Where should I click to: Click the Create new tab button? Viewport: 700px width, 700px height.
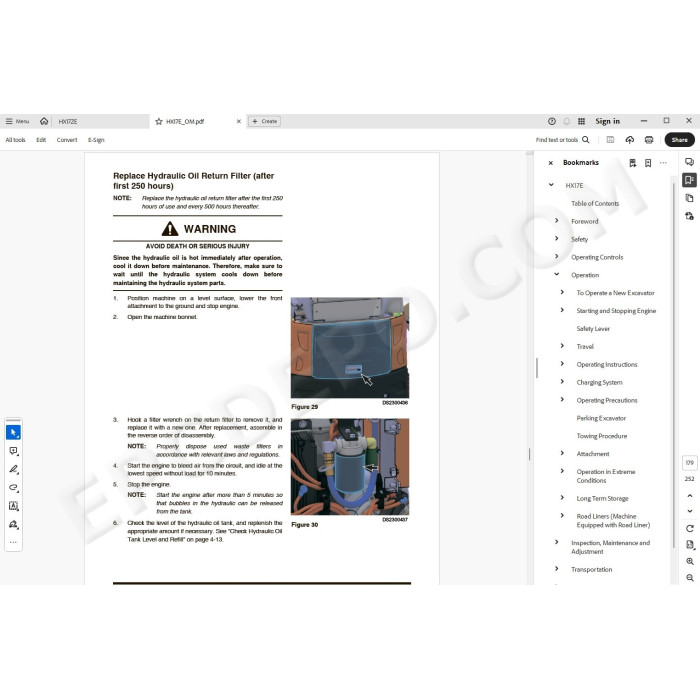pyautogui.click(x=264, y=121)
